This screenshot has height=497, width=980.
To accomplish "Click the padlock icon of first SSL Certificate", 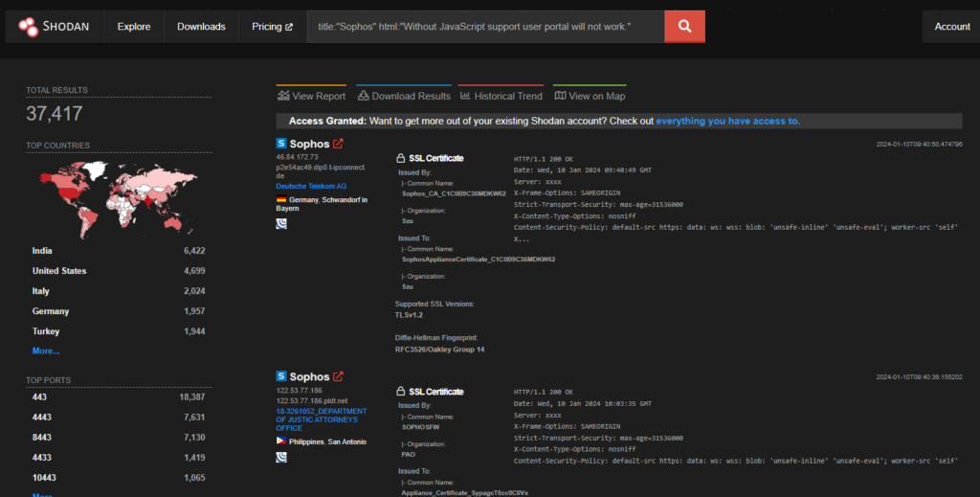I will 401,158.
